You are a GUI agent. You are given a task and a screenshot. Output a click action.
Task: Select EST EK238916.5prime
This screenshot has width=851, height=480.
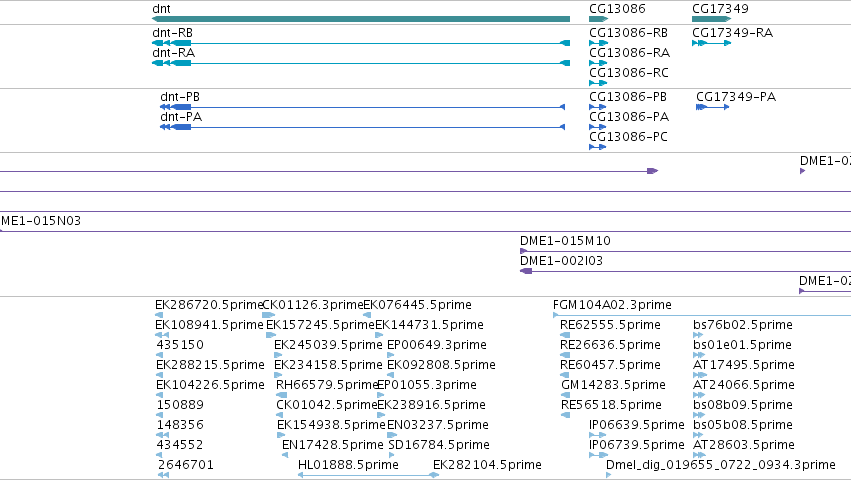[x=431, y=405]
